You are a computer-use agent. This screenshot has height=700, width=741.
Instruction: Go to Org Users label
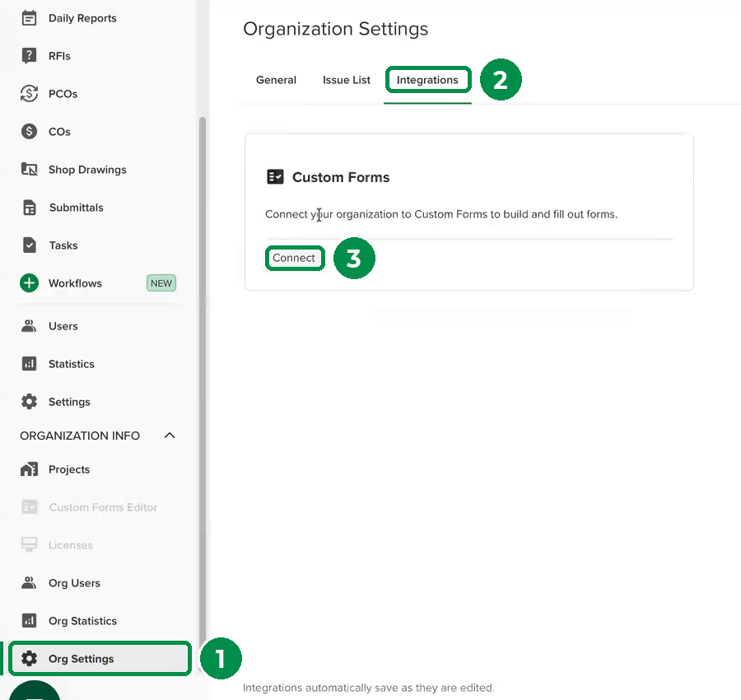(74, 583)
